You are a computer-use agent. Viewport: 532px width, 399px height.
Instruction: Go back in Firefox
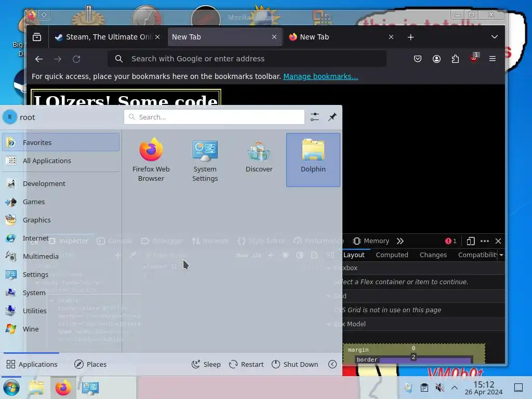coord(39,59)
